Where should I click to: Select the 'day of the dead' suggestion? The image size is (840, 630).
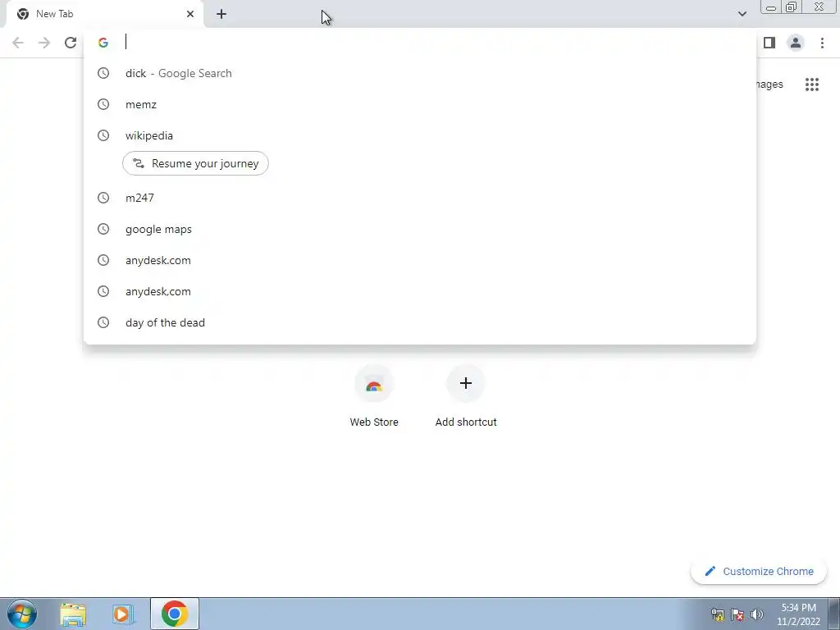(x=420, y=322)
